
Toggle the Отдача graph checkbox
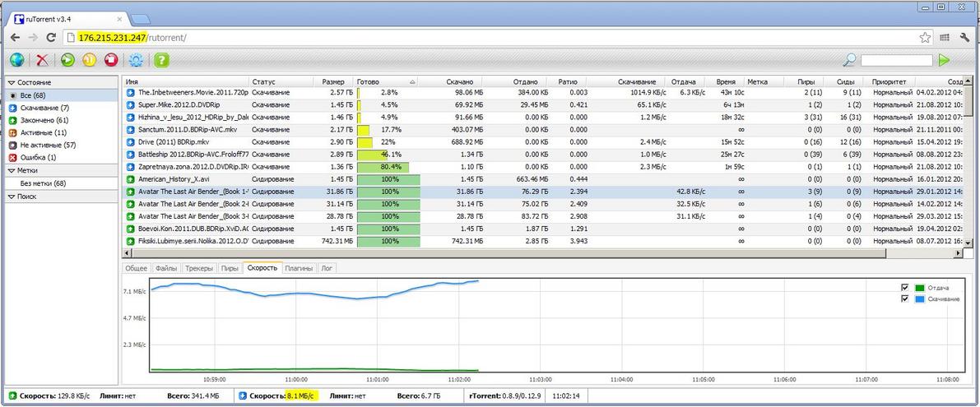pyautogui.click(x=905, y=287)
